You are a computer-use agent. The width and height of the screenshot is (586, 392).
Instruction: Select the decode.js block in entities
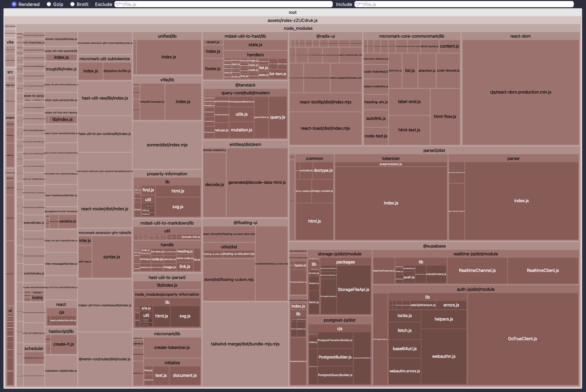pos(214,185)
